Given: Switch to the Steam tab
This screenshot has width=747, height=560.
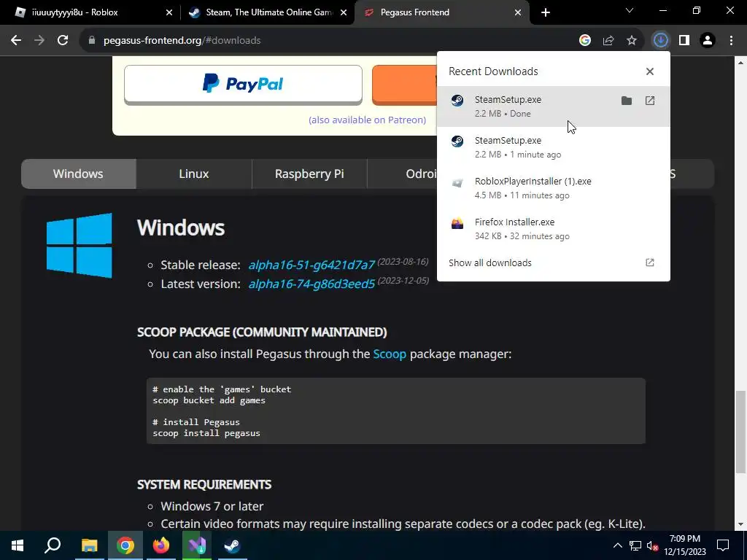Looking at the screenshot, I should 267,12.
